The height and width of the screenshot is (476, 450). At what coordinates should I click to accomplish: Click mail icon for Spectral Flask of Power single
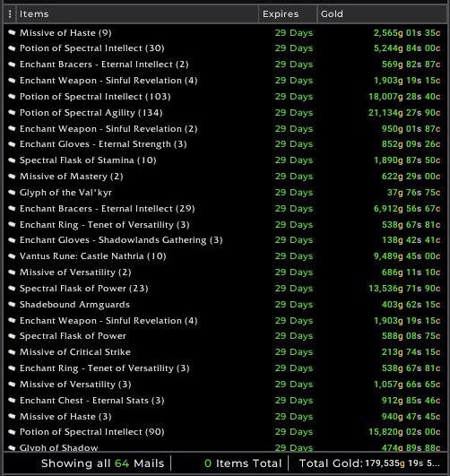12,336
